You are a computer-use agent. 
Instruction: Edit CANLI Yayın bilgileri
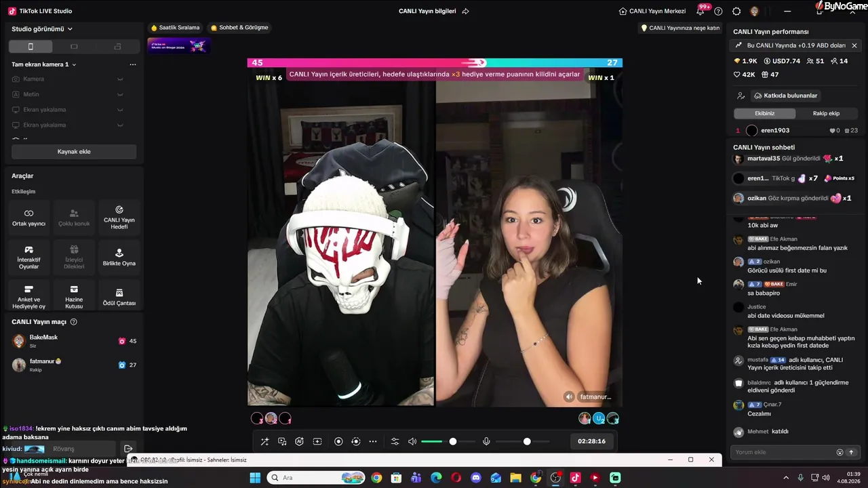[427, 11]
